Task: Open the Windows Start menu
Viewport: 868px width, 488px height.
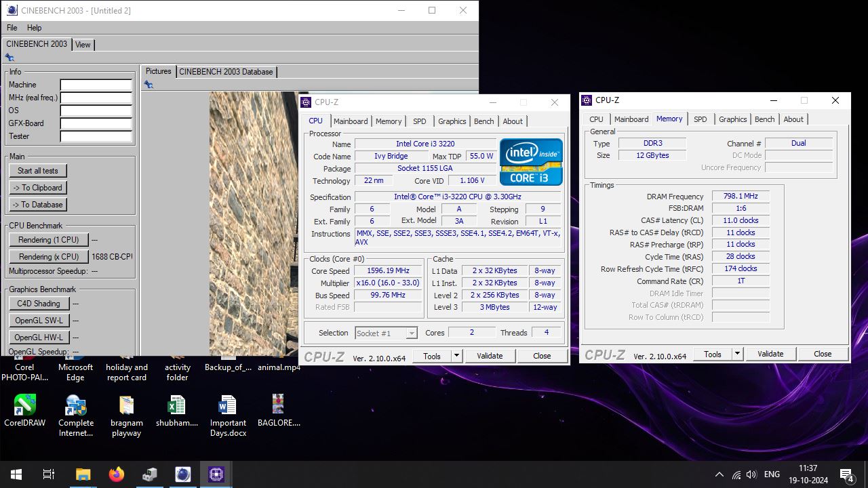Action: (16, 474)
